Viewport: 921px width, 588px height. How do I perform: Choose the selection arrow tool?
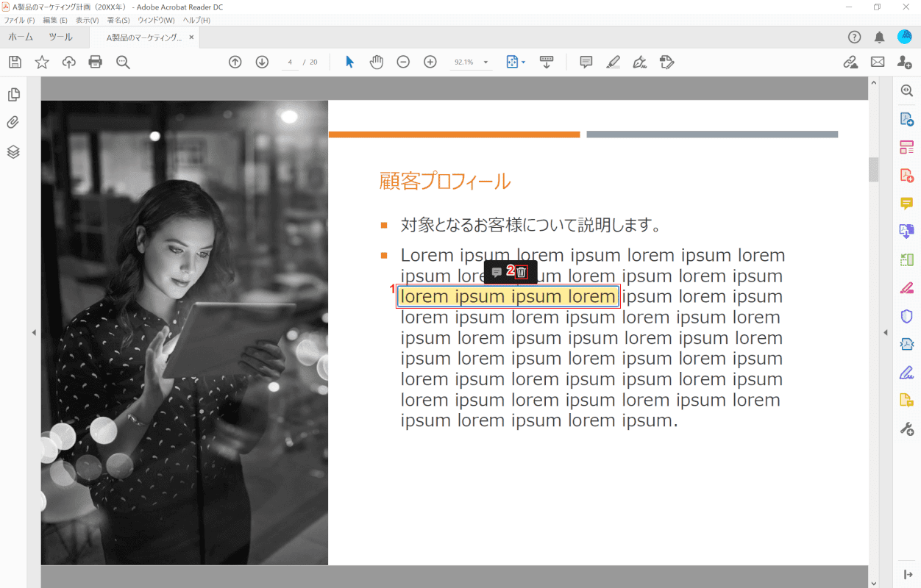(x=349, y=62)
